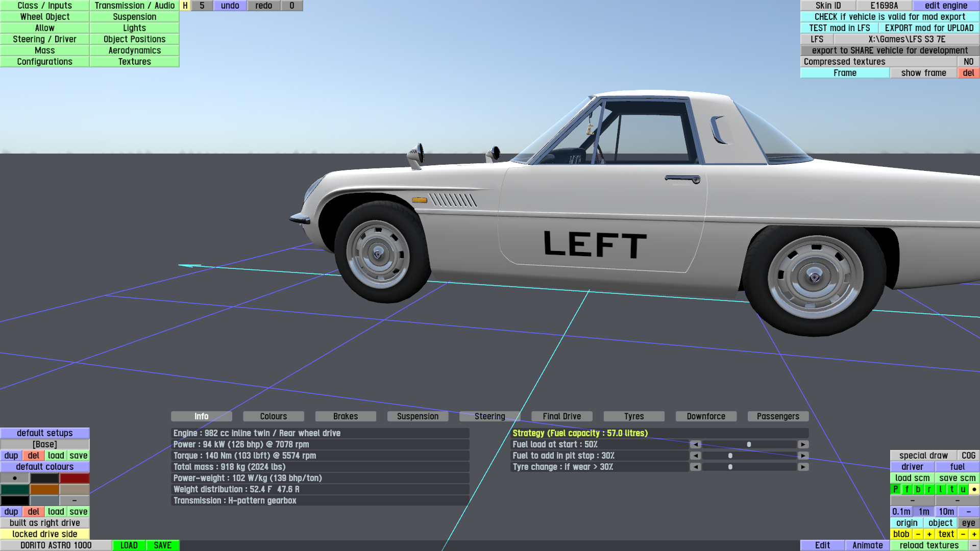980x551 pixels.
Task: Click the P view button
Action: pos(895,489)
